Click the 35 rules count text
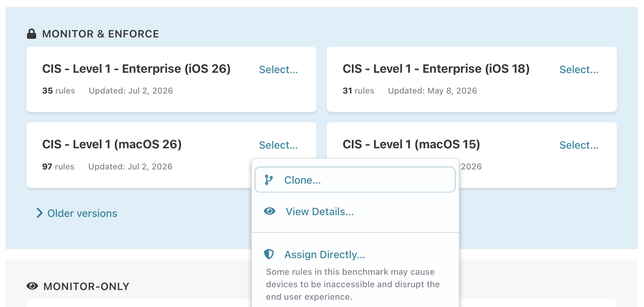The image size is (644, 307). pos(59,91)
